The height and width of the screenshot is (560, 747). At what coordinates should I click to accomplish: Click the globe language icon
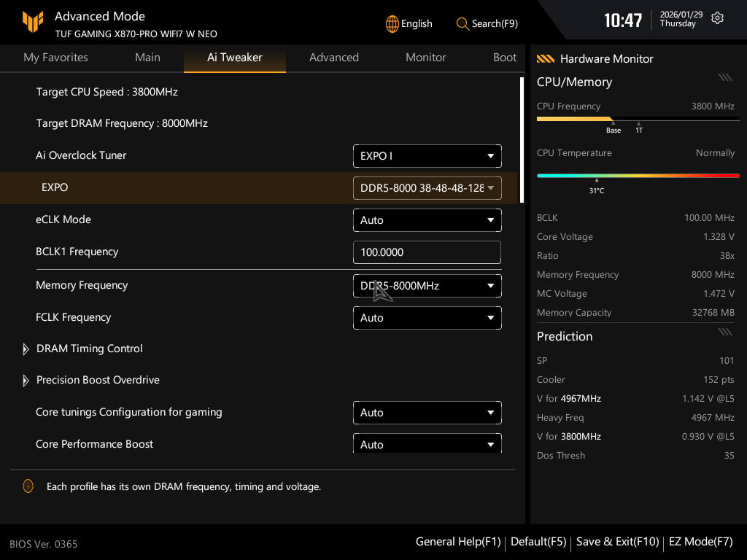(x=392, y=23)
